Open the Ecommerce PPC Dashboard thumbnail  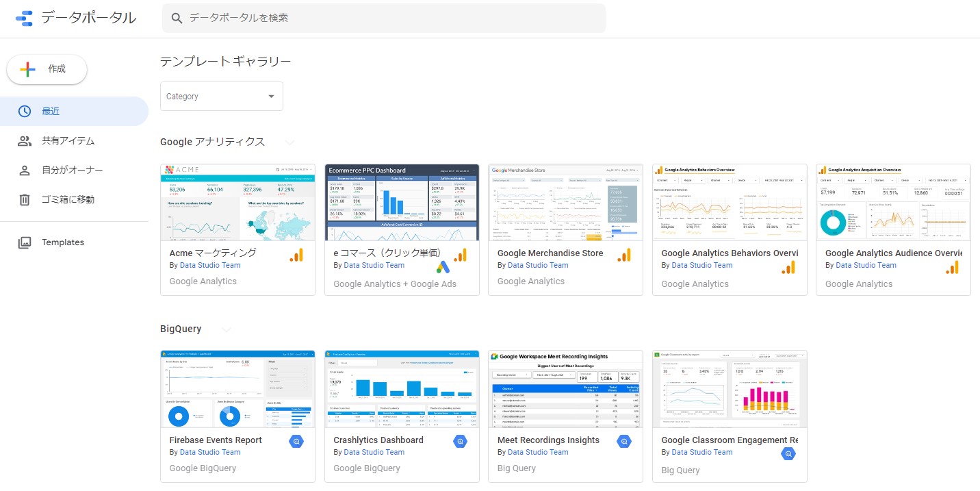click(x=402, y=202)
